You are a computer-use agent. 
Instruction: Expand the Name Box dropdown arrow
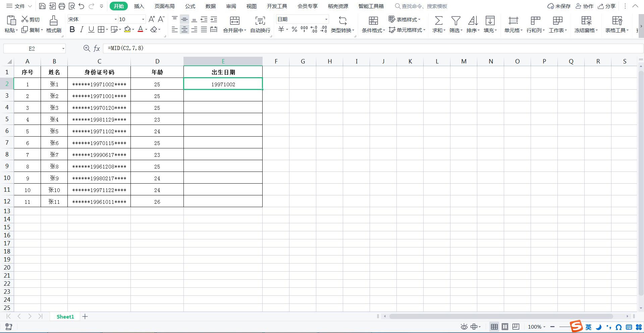[63, 49]
